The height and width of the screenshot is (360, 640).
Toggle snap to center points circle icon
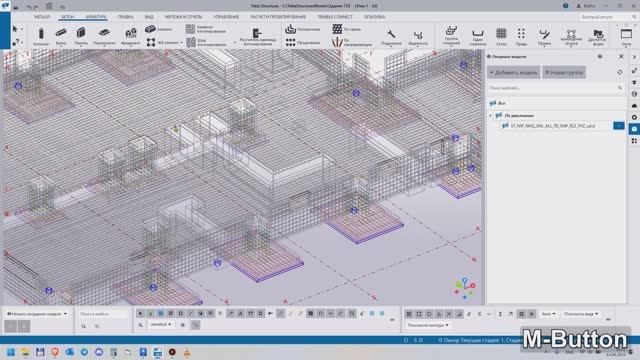click(429, 314)
